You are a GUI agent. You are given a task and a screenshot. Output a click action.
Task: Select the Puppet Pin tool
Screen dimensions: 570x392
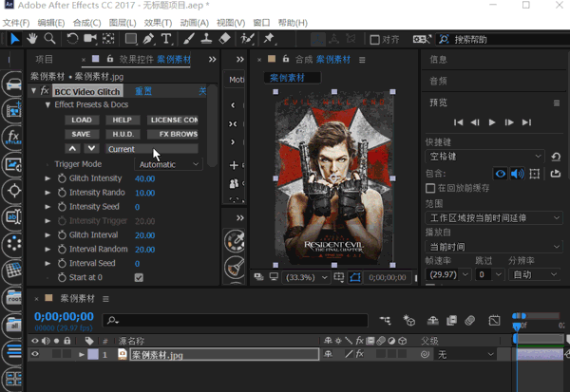(269, 39)
